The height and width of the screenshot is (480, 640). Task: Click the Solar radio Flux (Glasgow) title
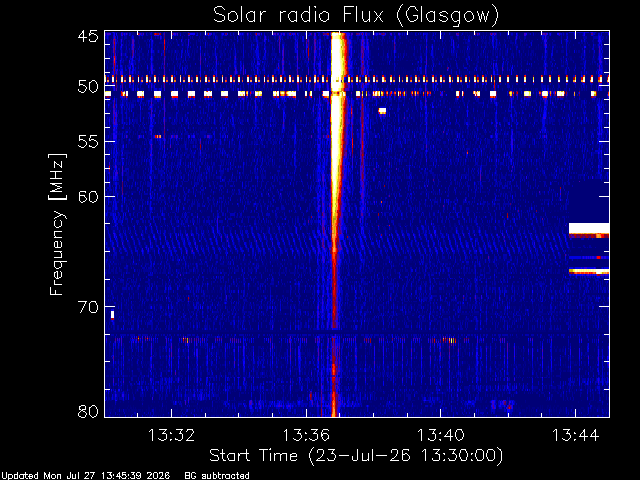[x=356, y=16]
